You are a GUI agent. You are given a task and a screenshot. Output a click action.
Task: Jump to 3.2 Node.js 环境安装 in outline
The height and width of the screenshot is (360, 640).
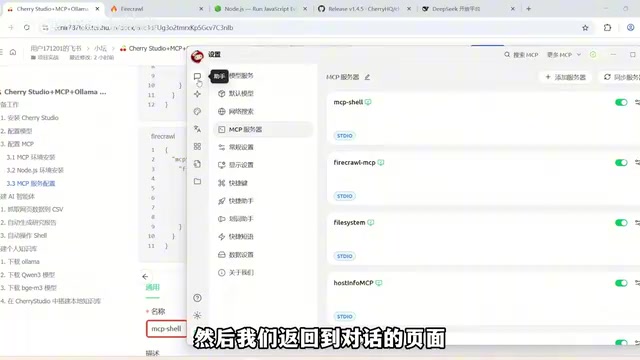pos(35,170)
